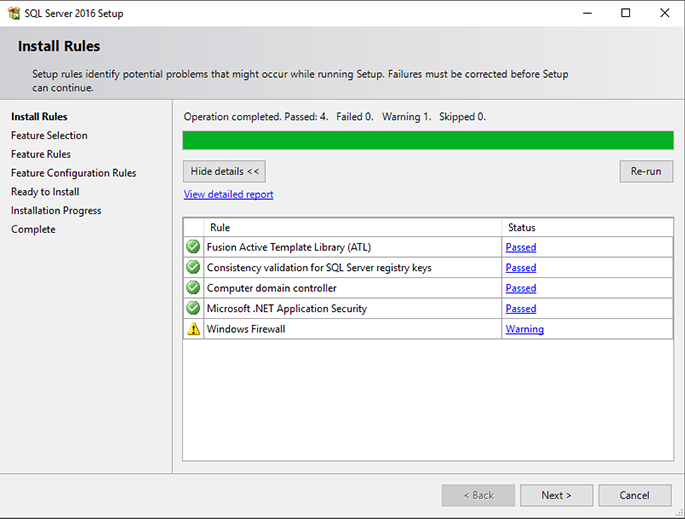
Task: Open Passed link for Fusion Active Template Library
Action: [520, 247]
